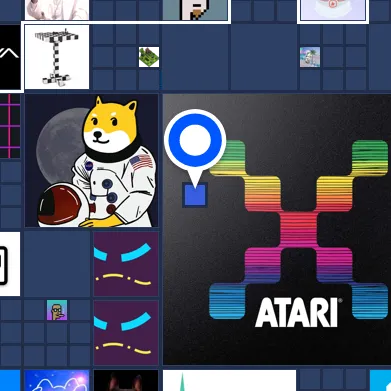
Task: Click the small green isometric land thumbnail
Action: [x=149, y=57]
